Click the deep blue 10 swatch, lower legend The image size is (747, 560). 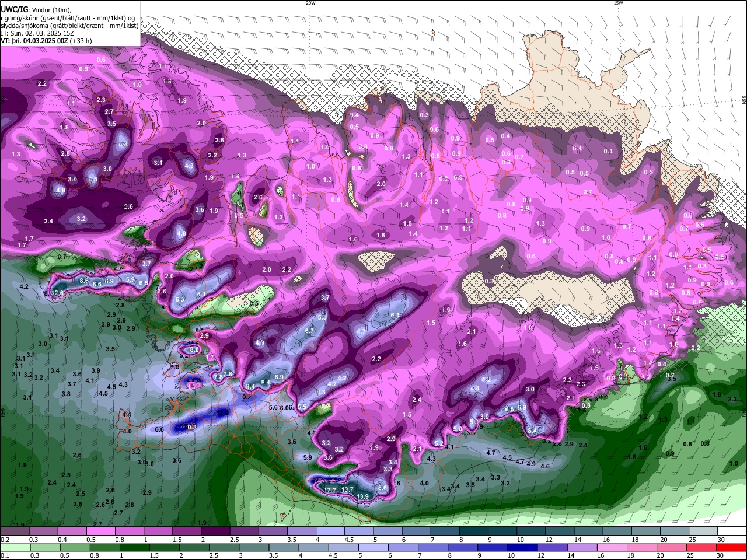point(522,547)
